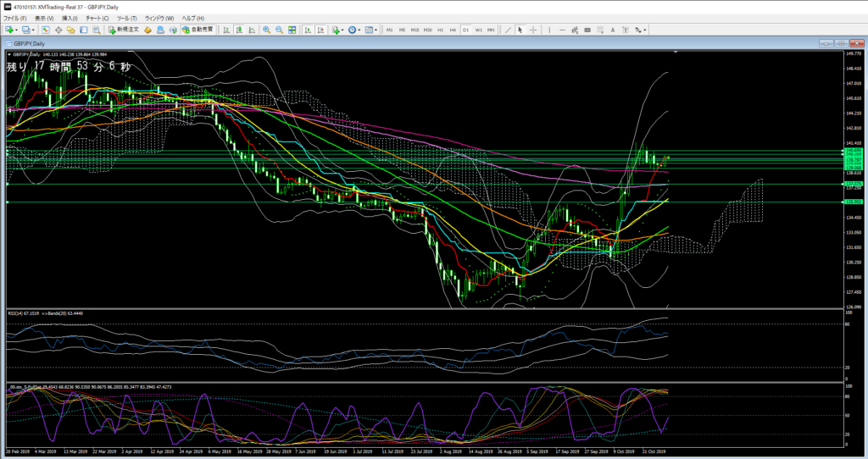This screenshot has height=459, width=868.
Task: Open the ツール (T) menu
Action: (127, 19)
